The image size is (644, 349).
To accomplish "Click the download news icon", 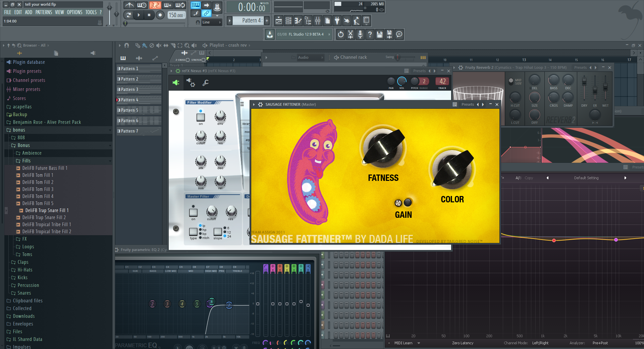I will coord(270,34).
